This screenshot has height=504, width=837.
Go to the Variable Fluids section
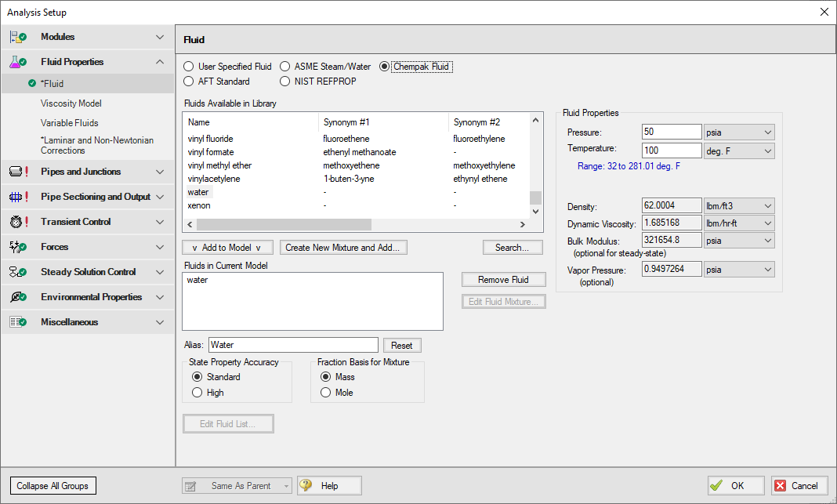pyautogui.click(x=70, y=123)
